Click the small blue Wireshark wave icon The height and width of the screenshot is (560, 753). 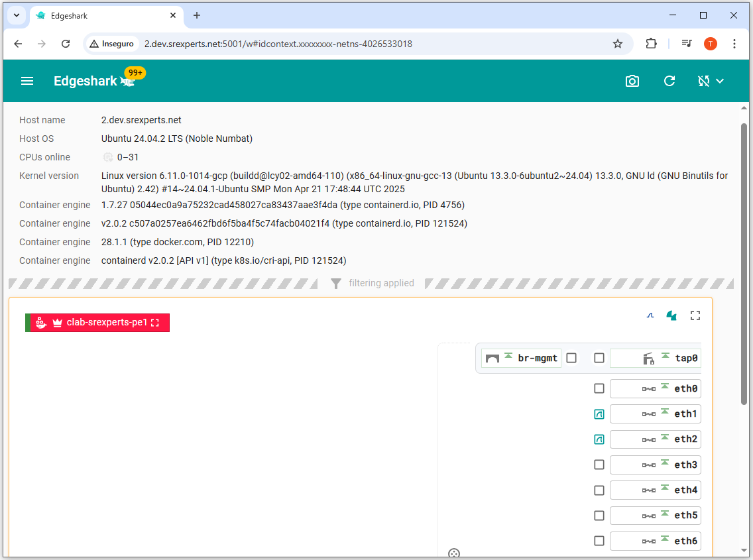click(x=650, y=315)
